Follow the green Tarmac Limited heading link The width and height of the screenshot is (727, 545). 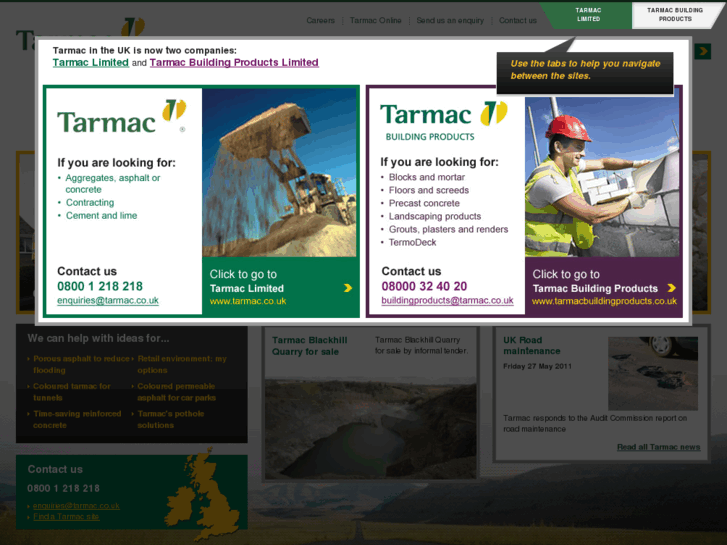pyautogui.click(x=90, y=63)
